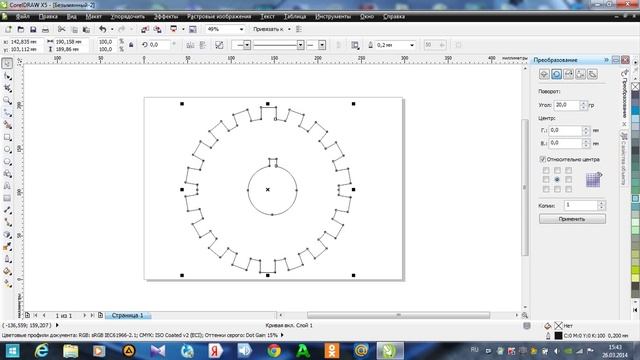Click the Save icon in toolbar

[x=33, y=29]
